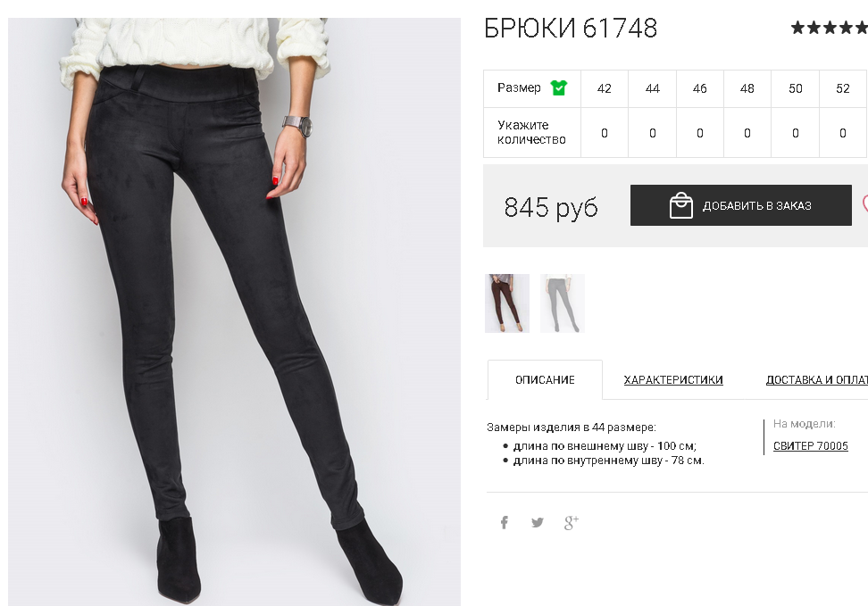This screenshot has width=868, height=606.
Task: Share product on Google Plus
Action: click(572, 522)
